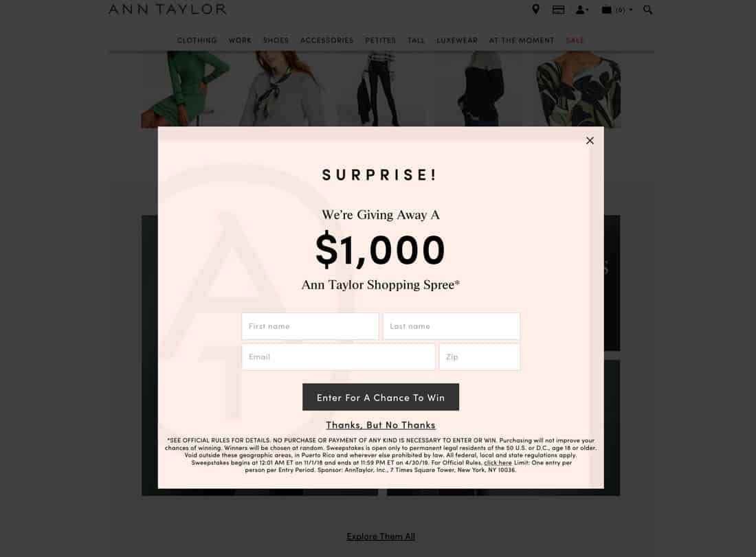Viewport: 756px width, 557px height.
Task: Click the Explore Them All link
Action: [381, 536]
